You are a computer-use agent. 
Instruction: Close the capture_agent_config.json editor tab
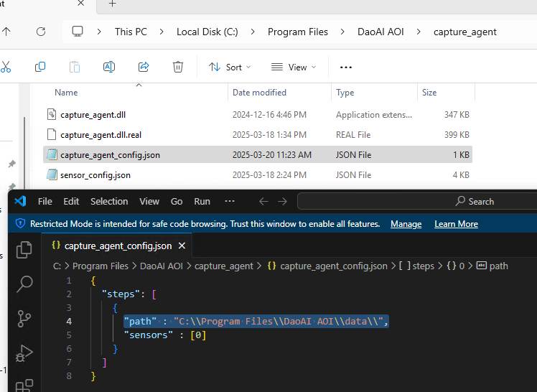point(182,246)
